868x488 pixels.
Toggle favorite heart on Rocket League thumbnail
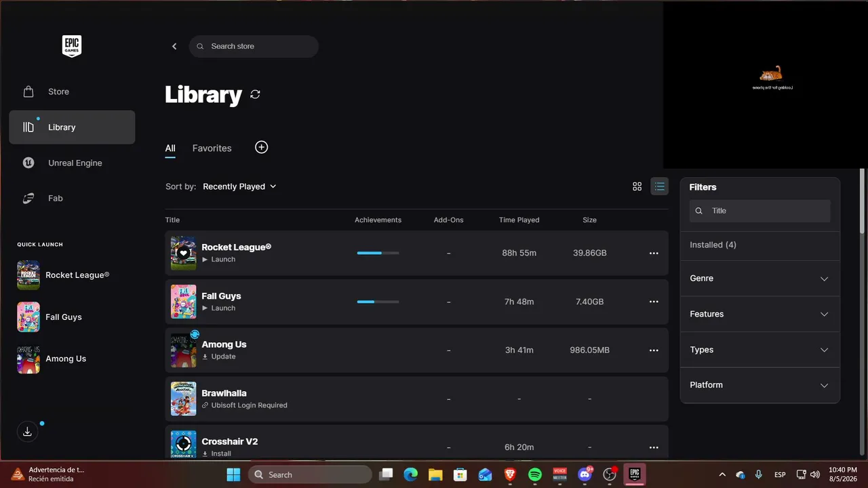tap(183, 253)
